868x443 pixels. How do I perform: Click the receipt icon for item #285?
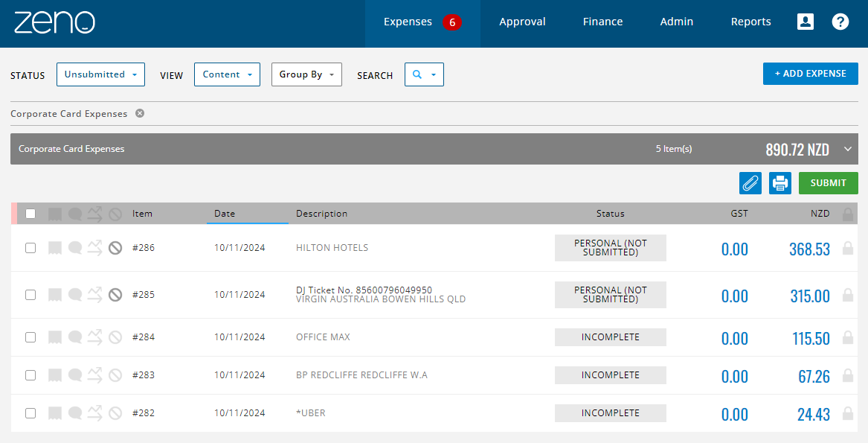coord(55,295)
